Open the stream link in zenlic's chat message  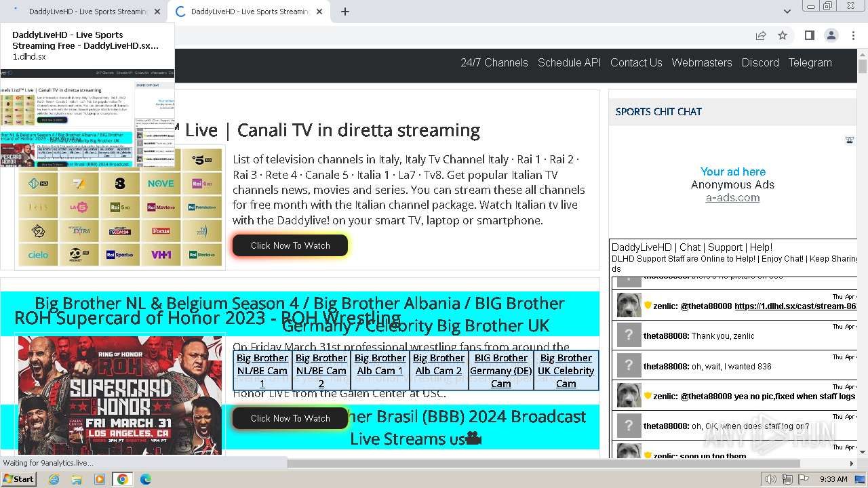coord(795,306)
